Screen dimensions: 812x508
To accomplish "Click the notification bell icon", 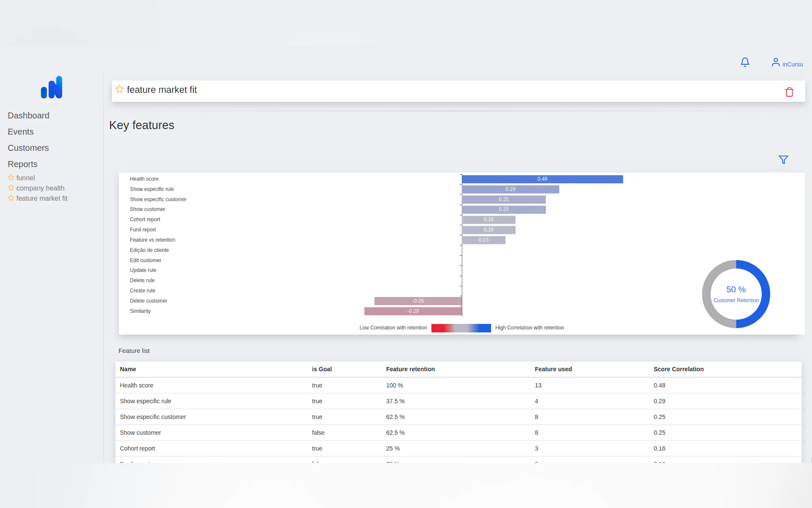I will point(745,62).
